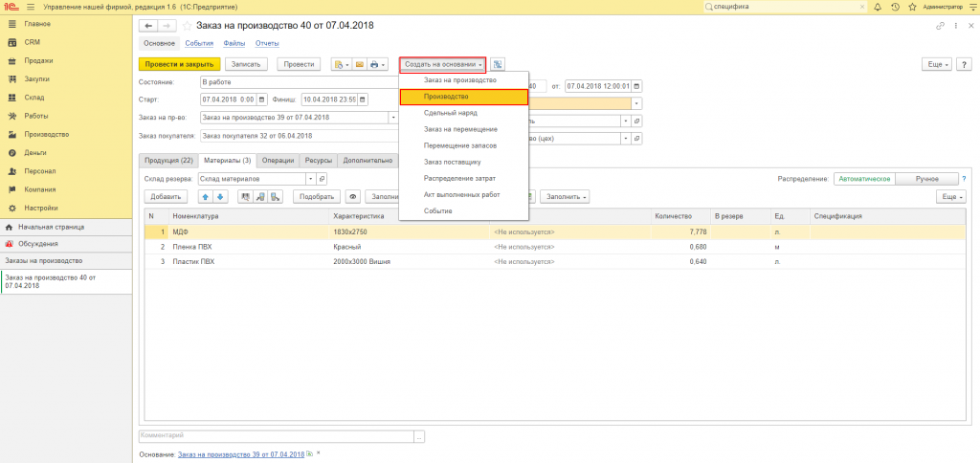
Task: Open the Ресурсы tab
Action: (319, 160)
